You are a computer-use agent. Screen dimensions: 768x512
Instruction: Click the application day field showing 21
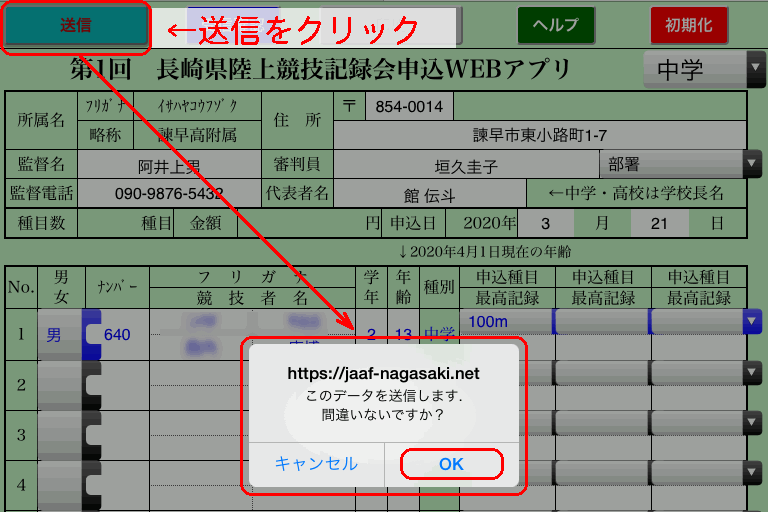click(x=658, y=223)
